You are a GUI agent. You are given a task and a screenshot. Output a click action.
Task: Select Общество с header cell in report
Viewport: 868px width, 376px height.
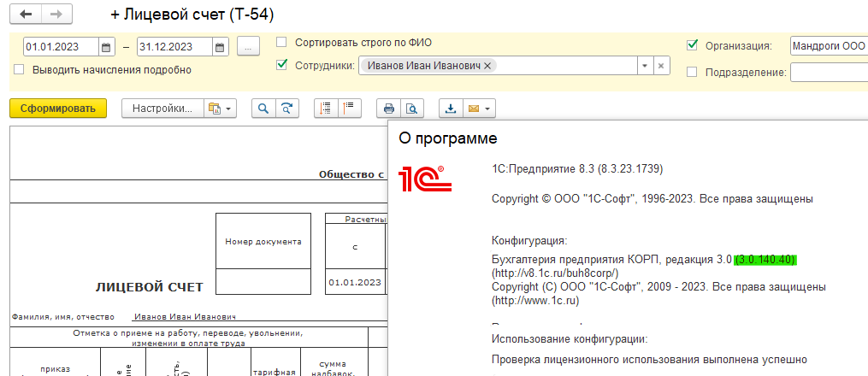pyautogui.click(x=351, y=174)
